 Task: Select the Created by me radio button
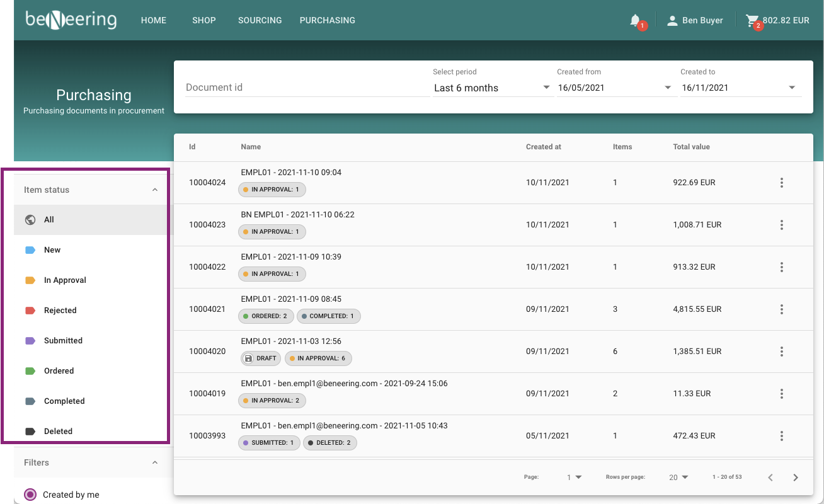tap(30, 495)
